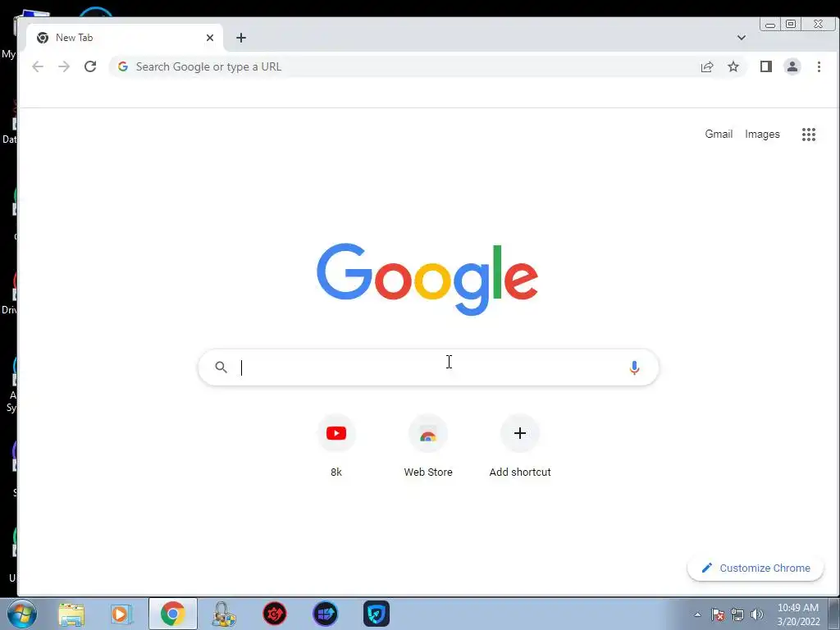Open File Explorer from the taskbar
The image size is (840, 630).
pos(71,614)
